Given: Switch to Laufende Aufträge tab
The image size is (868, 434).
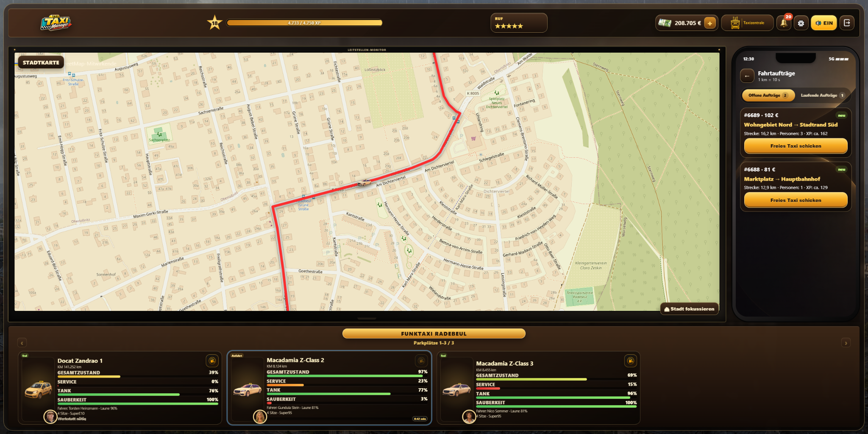Looking at the screenshot, I should click(822, 95).
